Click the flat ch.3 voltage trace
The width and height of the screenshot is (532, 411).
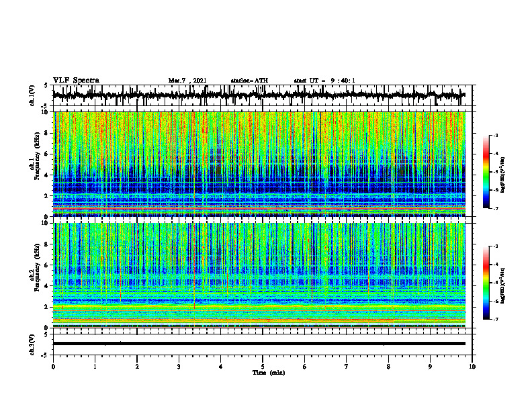pos(259,344)
